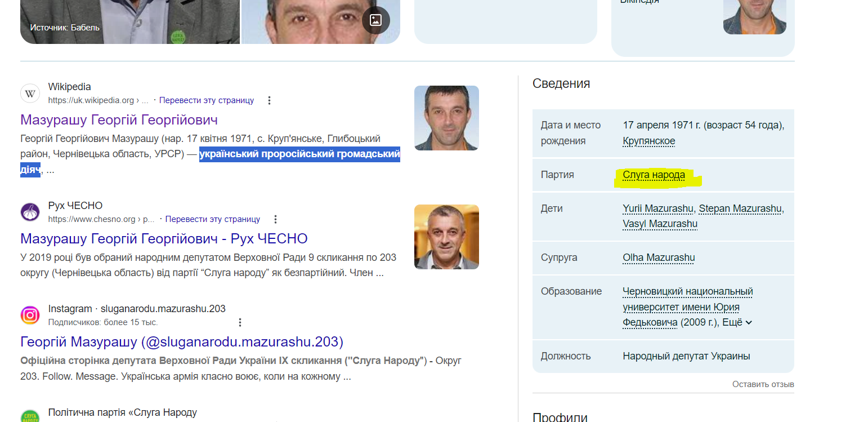Viewport: 868px width, 422px height.
Task: Open Мазурашу Георгій Георгійович Wikipedia link
Action: 119,120
